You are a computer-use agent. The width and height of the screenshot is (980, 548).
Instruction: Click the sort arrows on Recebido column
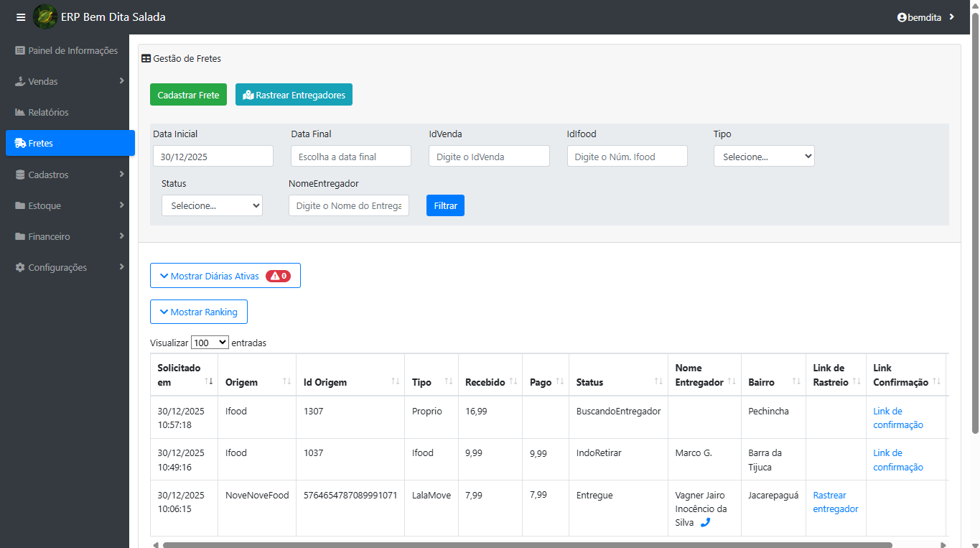513,381
